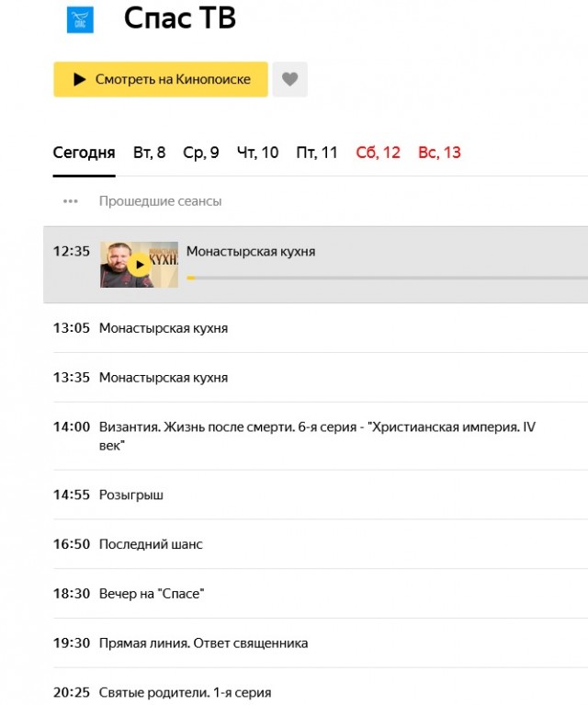
Task: Open the Пт, 11 schedule tab
Action: pos(317,153)
